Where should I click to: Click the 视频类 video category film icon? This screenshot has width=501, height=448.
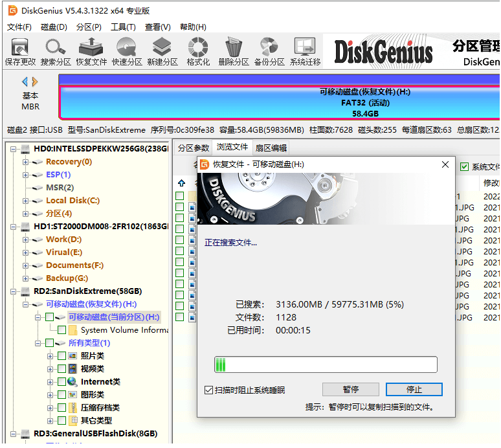point(73,369)
